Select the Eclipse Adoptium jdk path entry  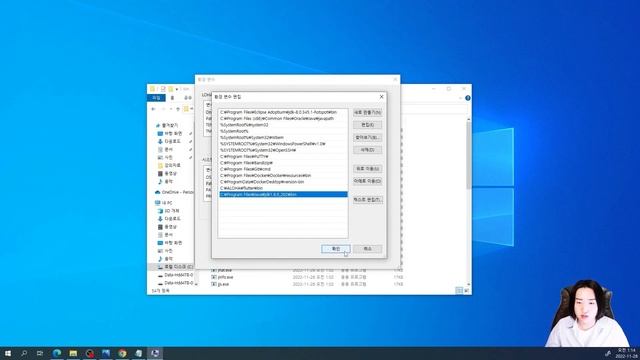[283, 112]
